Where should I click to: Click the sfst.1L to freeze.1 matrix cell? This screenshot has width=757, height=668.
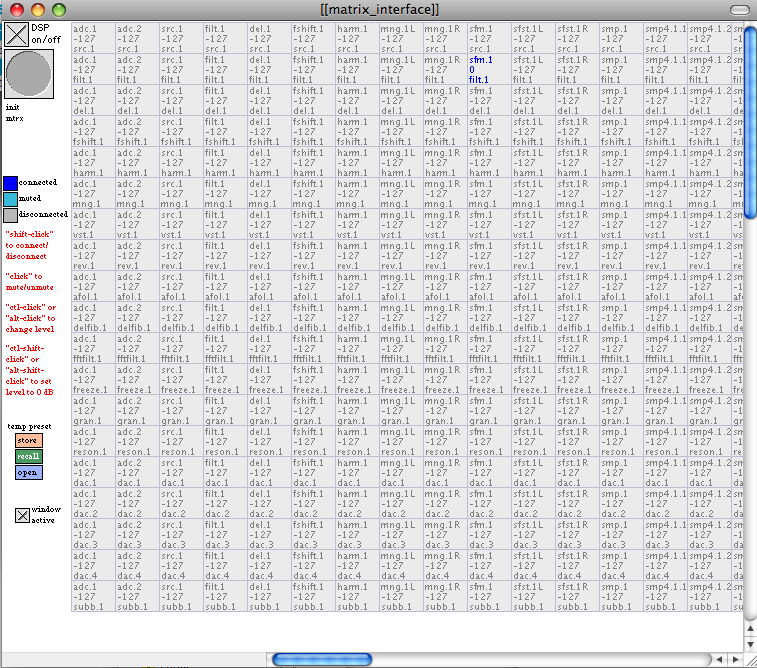click(532, 379)
